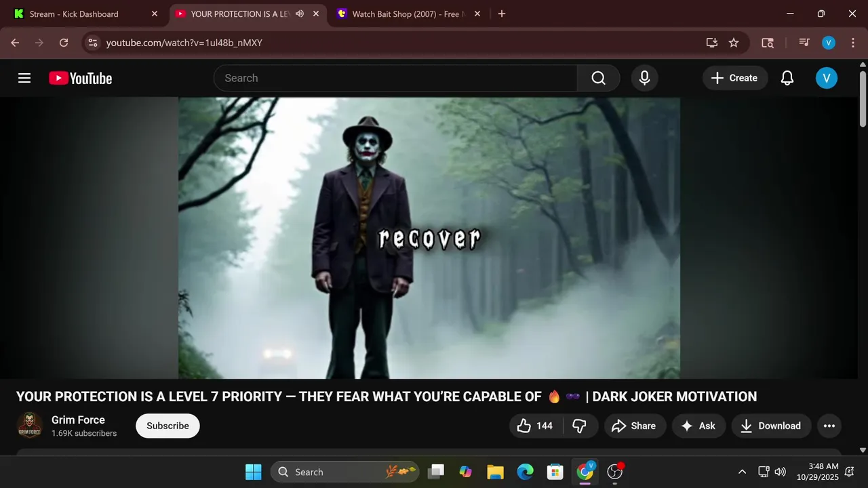Screen dimensions: 868x488
Task: Click the video player to pause
Action: click(x=429, y=238)
